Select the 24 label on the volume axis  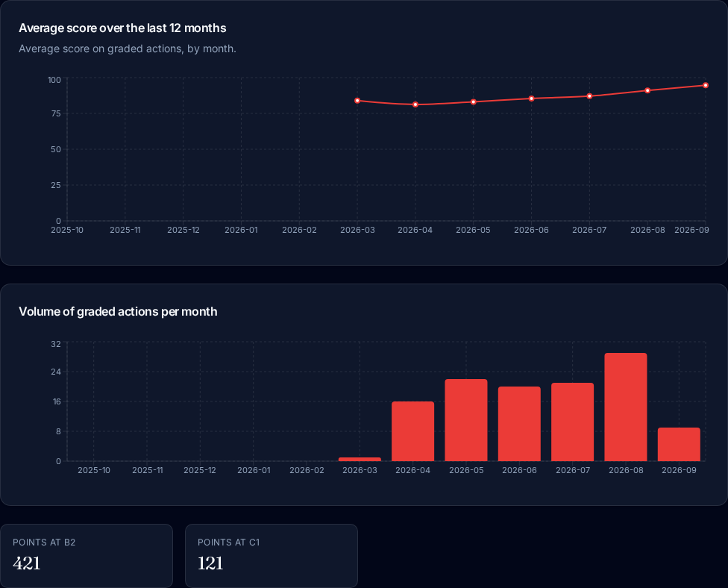(56, 372)
